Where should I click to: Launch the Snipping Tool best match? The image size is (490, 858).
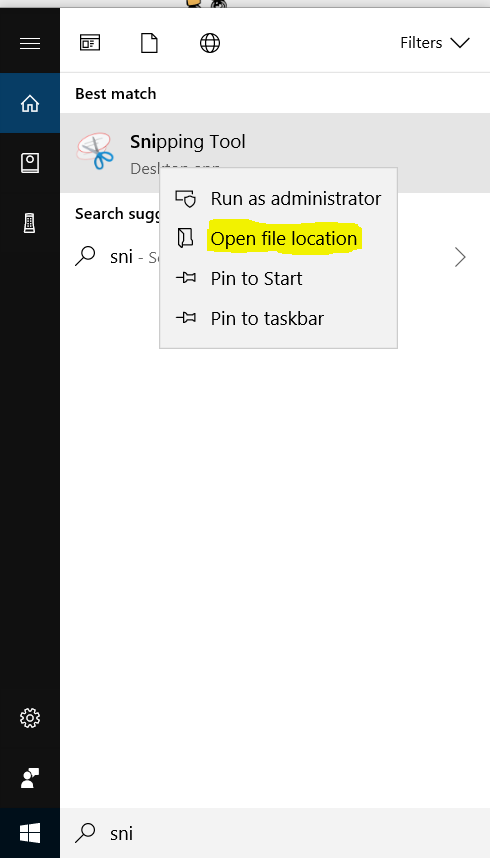point(275,153)
